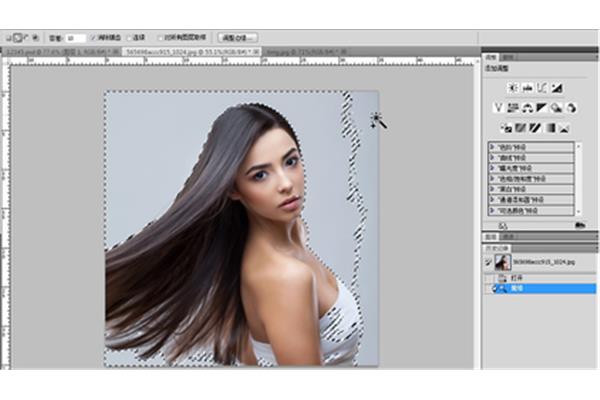Select the Vibrance adjustment icon
The image size is (600, 400).
click(498, 108)
